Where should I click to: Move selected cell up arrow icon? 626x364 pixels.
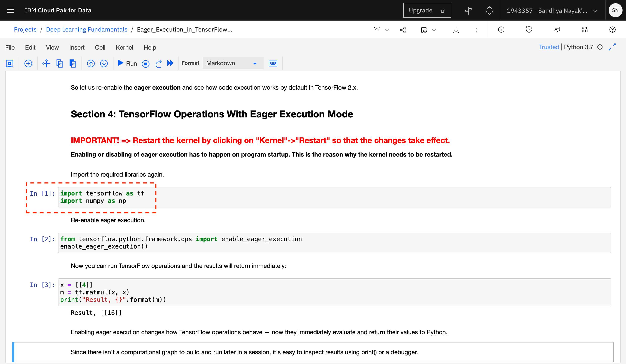[91, 63]
